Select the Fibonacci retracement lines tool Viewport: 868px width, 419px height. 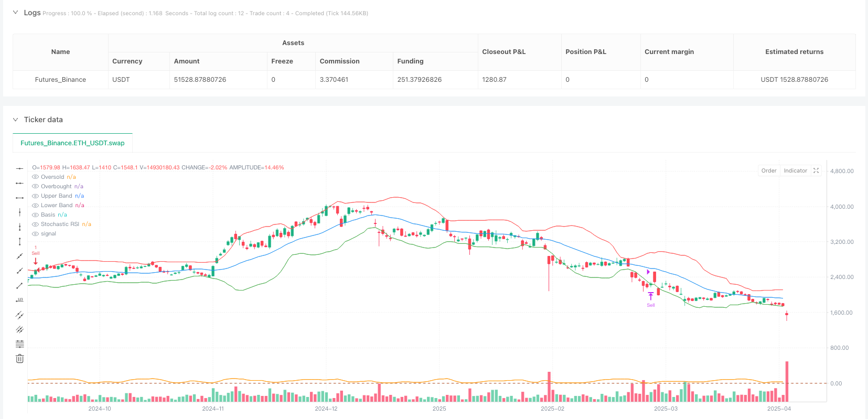19,345
